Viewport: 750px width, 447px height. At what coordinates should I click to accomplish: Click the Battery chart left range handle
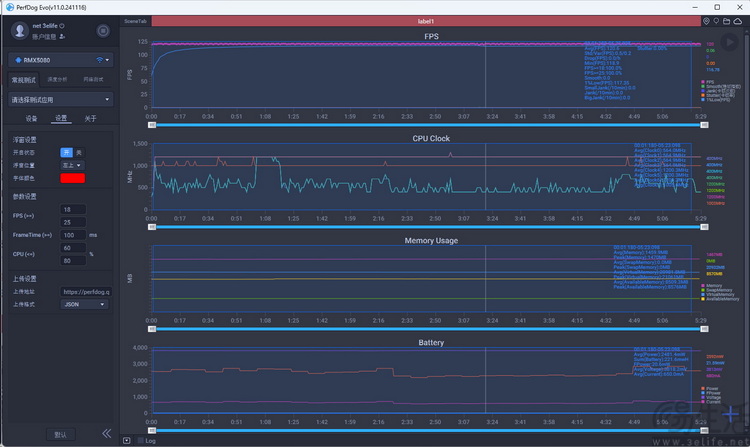152,431
